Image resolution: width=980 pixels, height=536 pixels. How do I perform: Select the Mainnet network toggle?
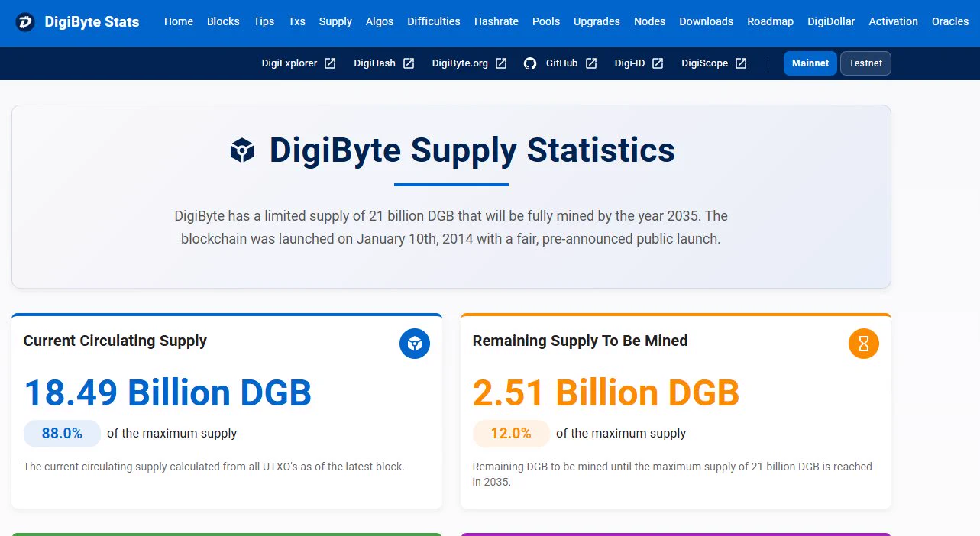810,63
